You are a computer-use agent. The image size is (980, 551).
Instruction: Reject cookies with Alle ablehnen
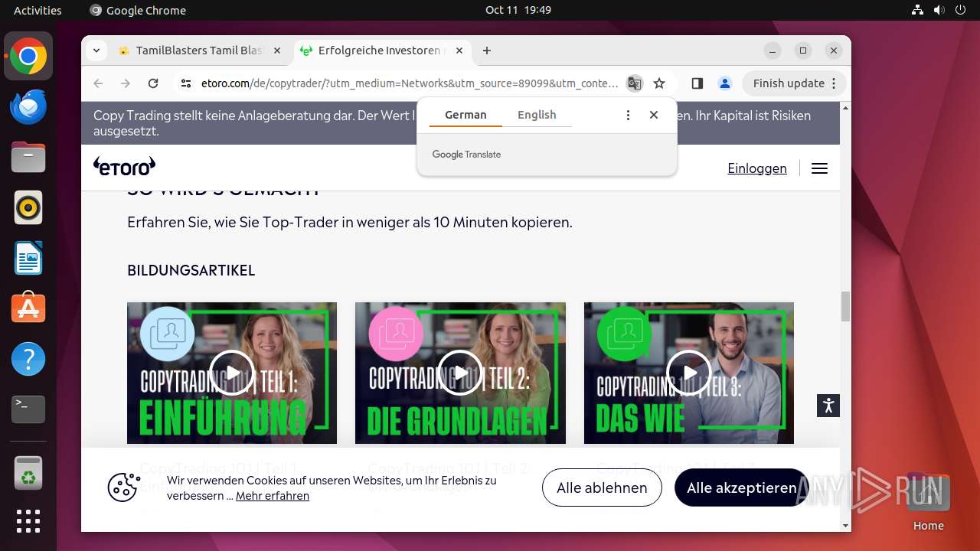(x=602, y=487)
